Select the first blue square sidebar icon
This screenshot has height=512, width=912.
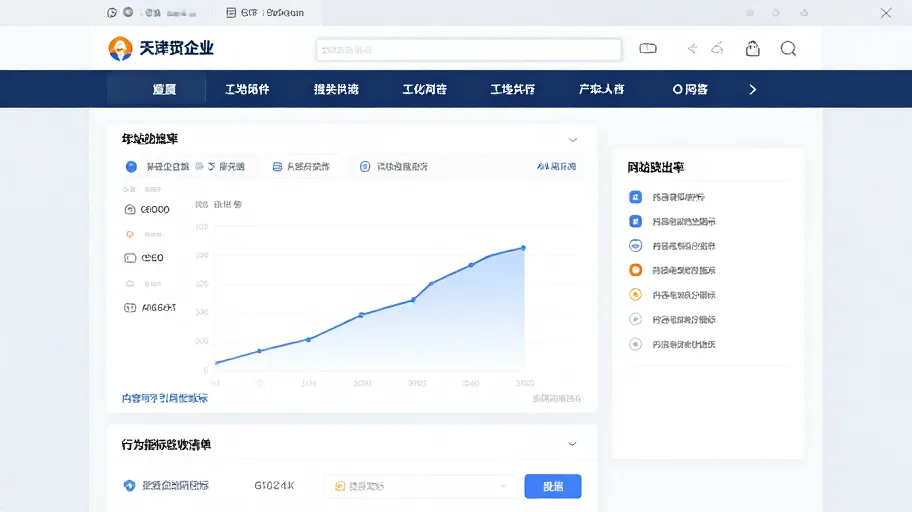[x=636, y=197]
